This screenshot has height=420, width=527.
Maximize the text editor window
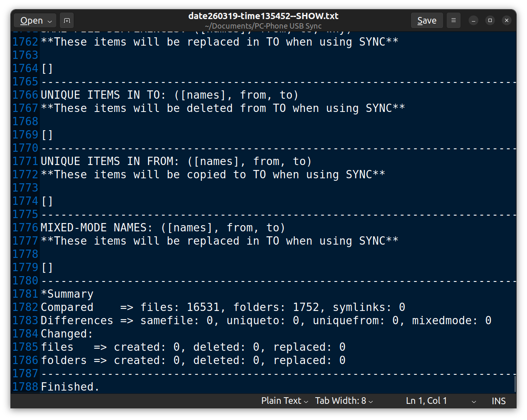tap(490, 20)
